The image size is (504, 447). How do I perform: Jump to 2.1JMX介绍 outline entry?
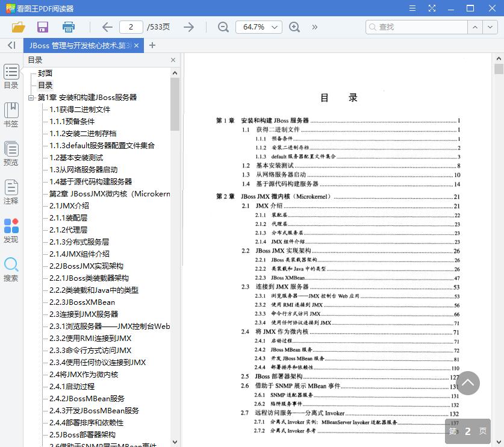[69, 206]
